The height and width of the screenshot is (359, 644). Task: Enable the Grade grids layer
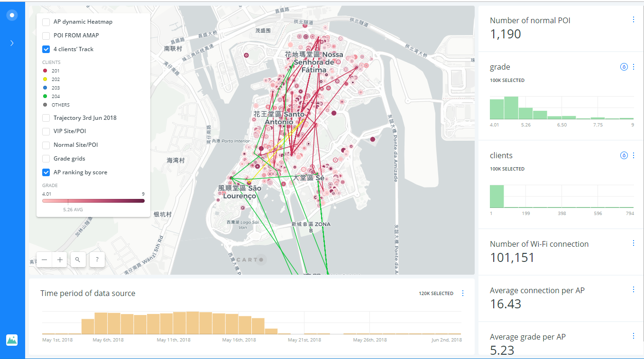tap(46, 159)
